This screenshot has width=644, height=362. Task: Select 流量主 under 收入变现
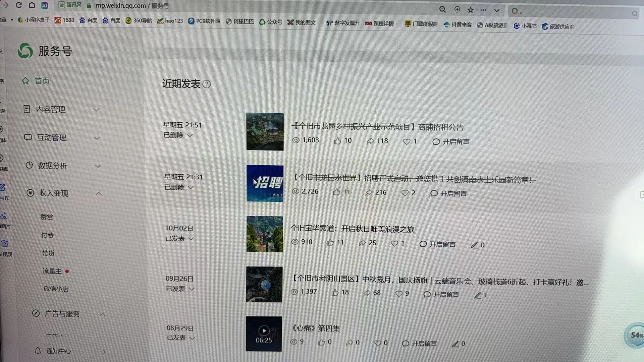(52, 271)
